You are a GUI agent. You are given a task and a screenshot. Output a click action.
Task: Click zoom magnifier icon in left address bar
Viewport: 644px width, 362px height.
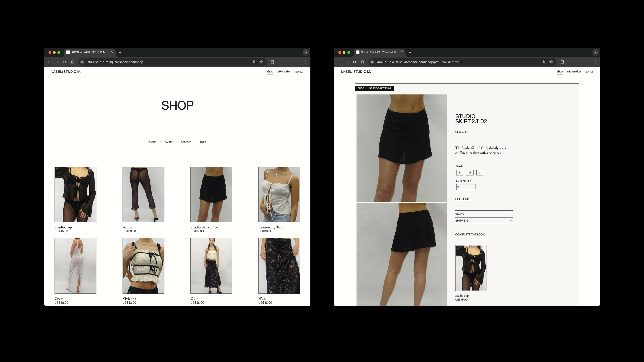click(254, 62)
